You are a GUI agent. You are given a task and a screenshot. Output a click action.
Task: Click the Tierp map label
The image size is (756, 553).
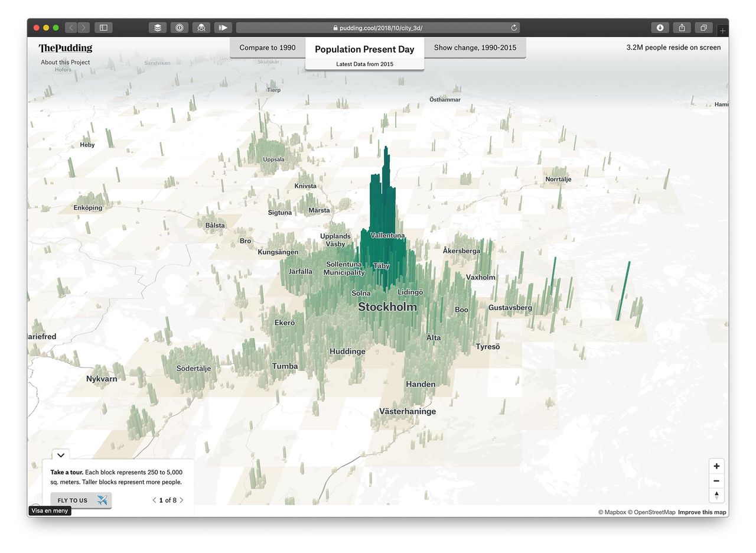[x=273, y=90]
